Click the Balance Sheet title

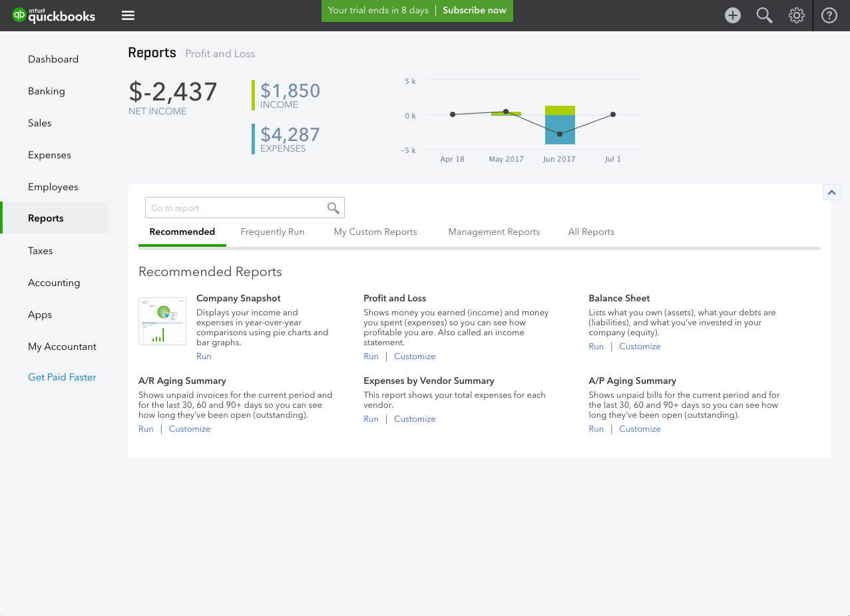619,299
